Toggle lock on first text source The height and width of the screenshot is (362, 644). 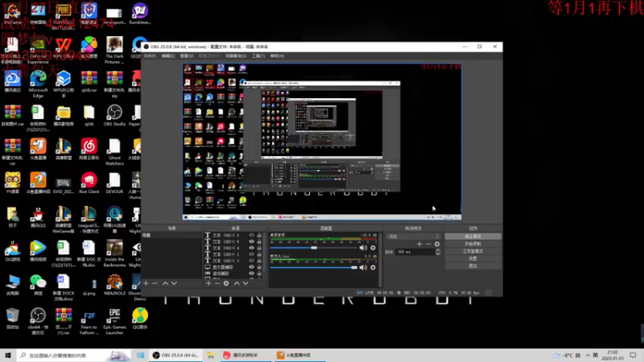[x=261, y=236]
